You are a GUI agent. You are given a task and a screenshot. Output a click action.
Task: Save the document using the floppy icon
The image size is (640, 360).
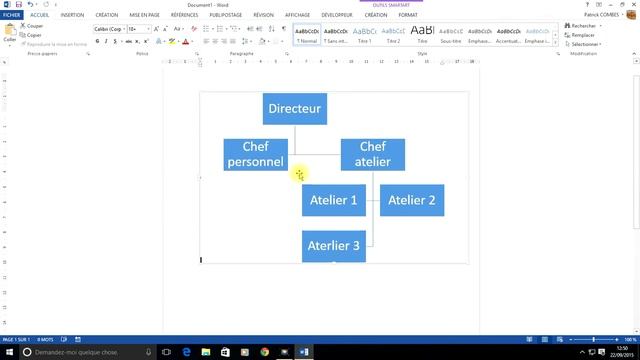[x=19, y=4]
